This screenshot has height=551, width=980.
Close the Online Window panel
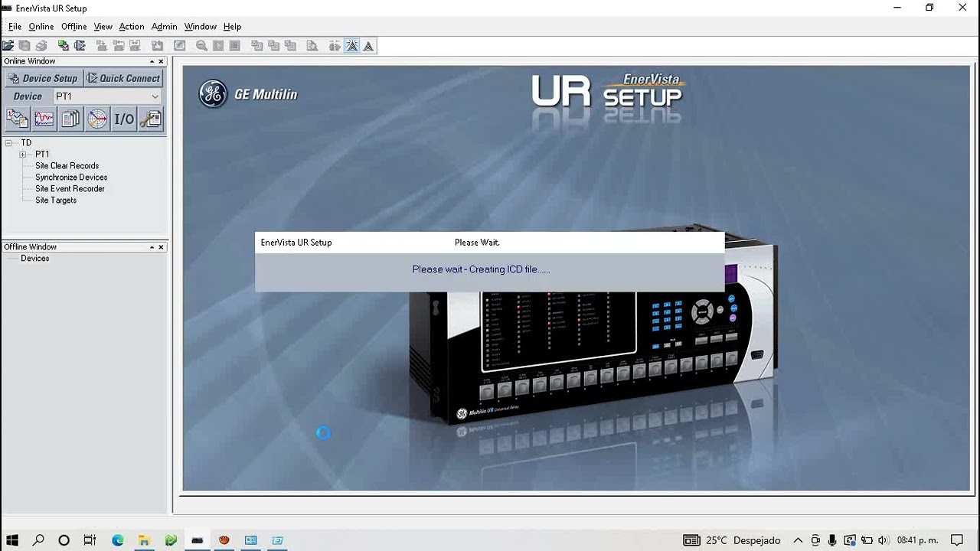click(162, 61)
